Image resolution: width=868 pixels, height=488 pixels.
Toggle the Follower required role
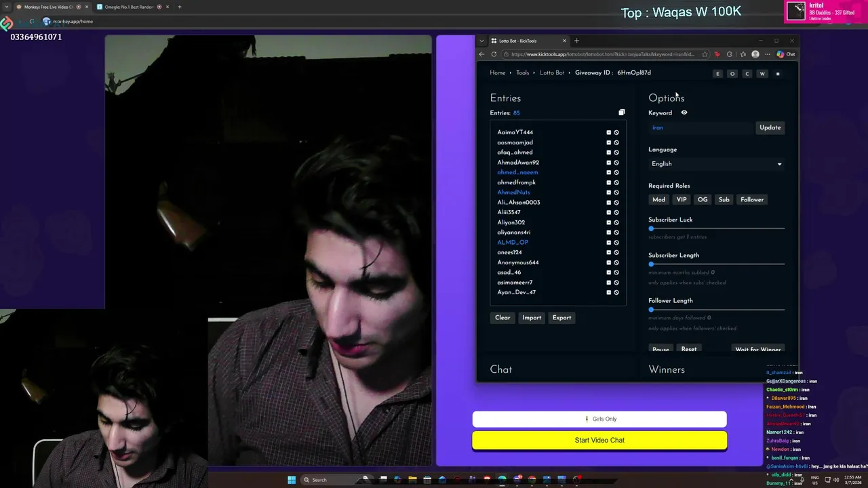pyautogui.click(x=752, y=200)
